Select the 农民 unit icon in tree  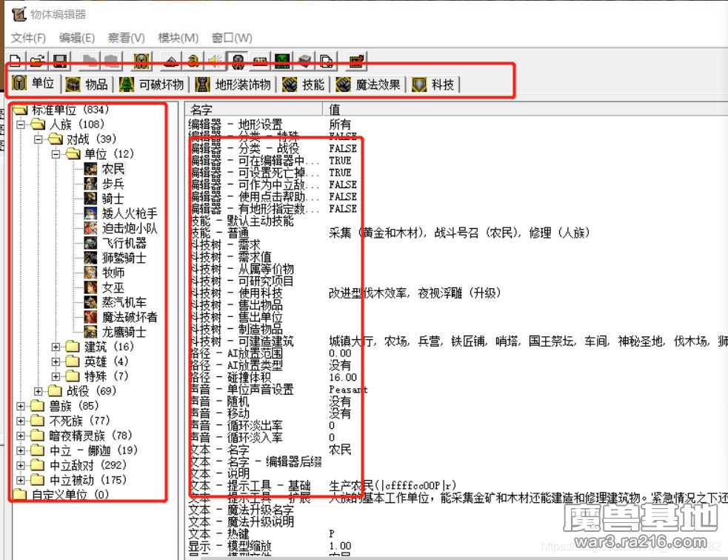pos(90,169)
